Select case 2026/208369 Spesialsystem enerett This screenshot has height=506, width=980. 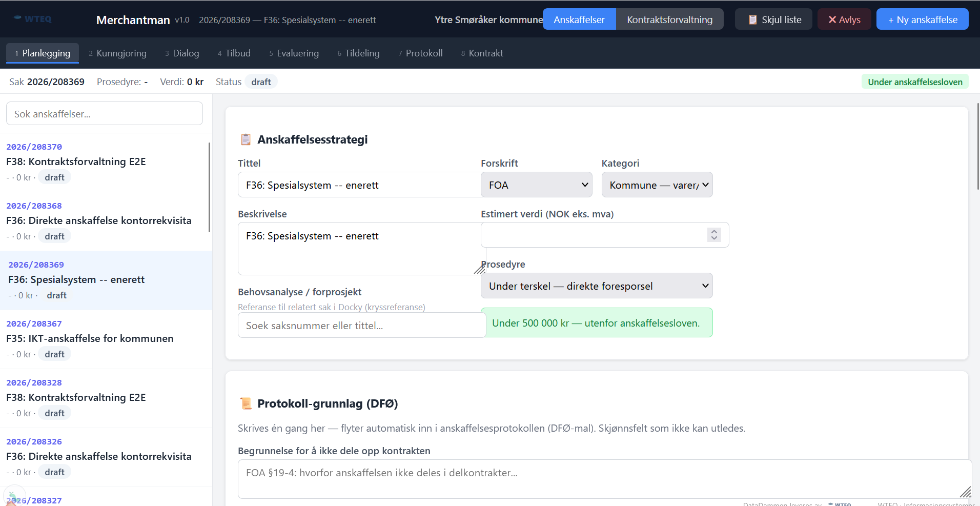(x=106, y=280)
